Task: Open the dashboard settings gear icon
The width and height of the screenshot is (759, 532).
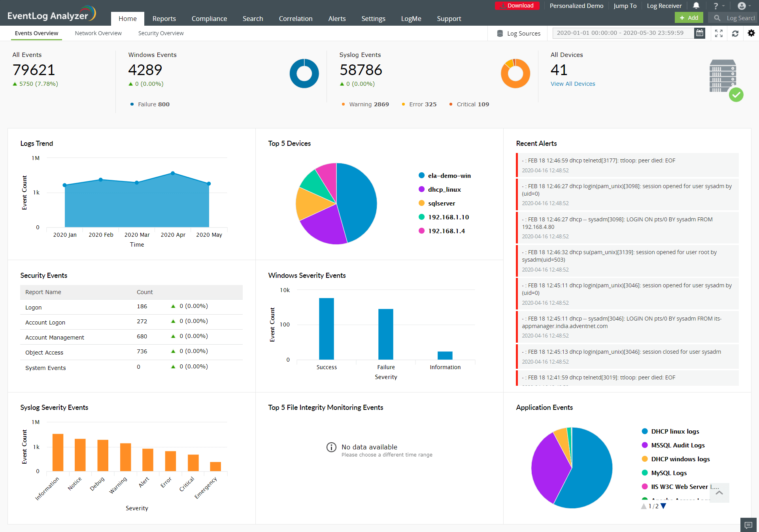Action: (x=751, y=33)
